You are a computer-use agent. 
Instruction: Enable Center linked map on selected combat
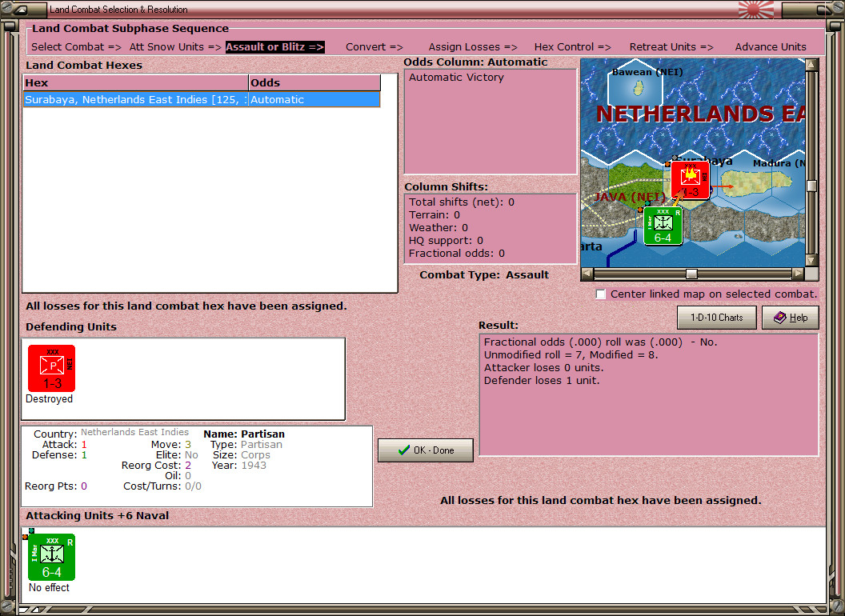[601, 294]
